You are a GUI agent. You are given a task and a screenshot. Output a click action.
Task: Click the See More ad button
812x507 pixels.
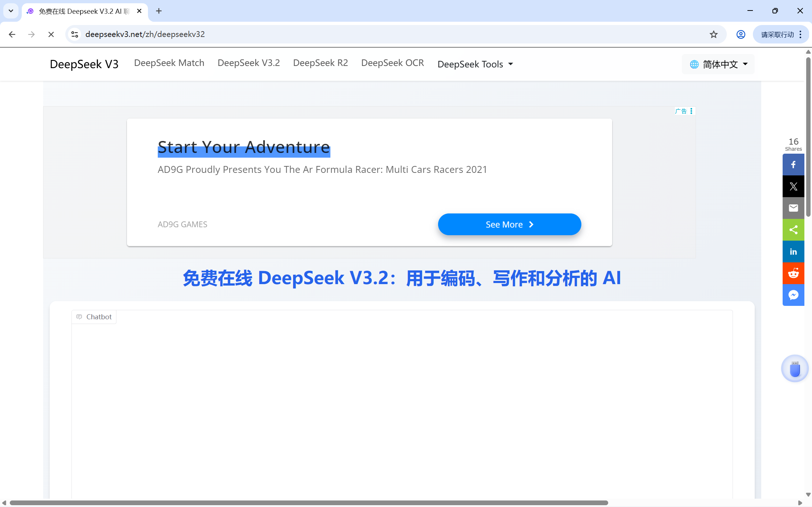510,224
